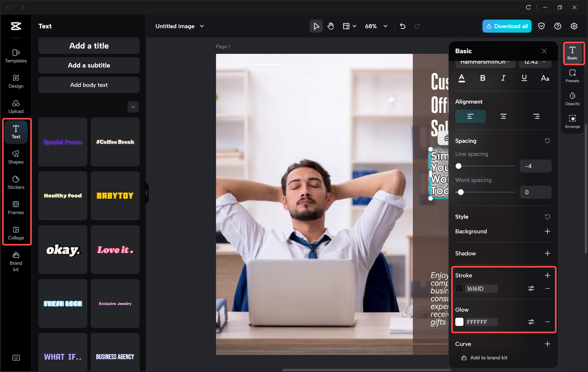The height and width of the screenshot is (372, 588).
Task: Click the Add a title button
Action: coord(89,46)
